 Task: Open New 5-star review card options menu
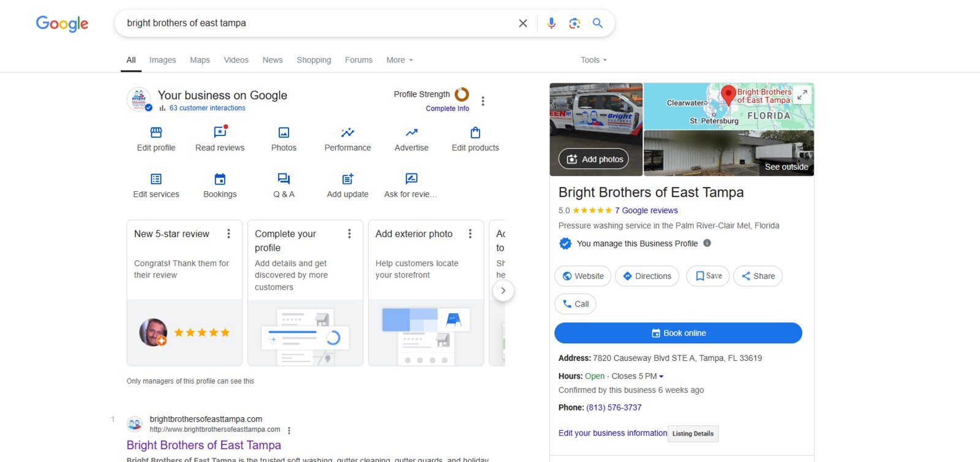tap(228, 233)
